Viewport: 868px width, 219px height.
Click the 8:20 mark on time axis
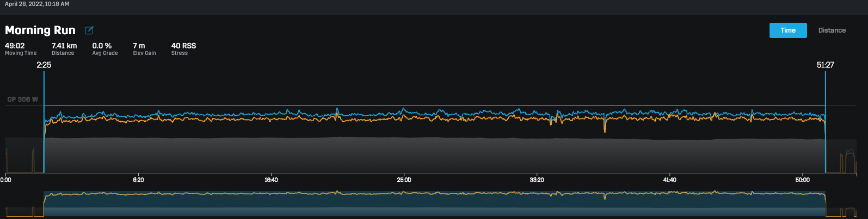pos(138,180)
